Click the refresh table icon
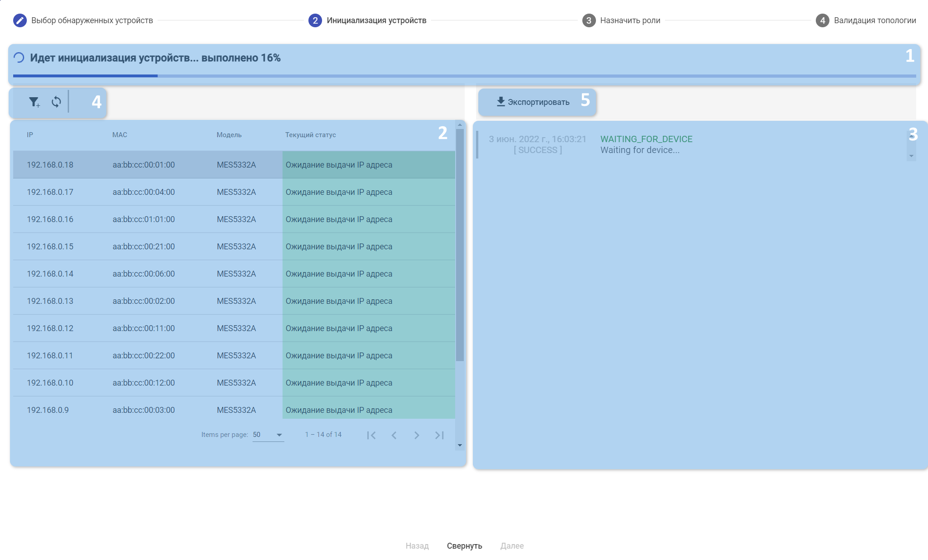Image resolution: width=928 pixels, height=560 pixels. click(56, 102)
